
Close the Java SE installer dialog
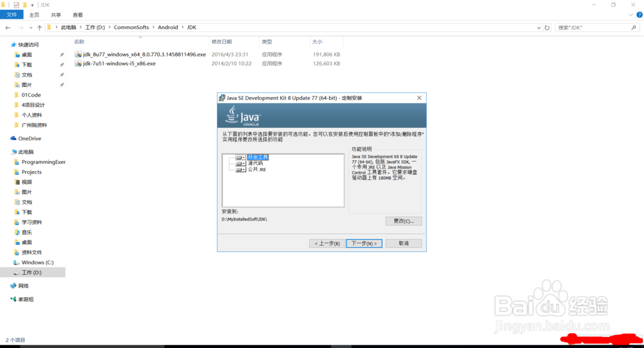pyautogui.click(x=419, y=98)
